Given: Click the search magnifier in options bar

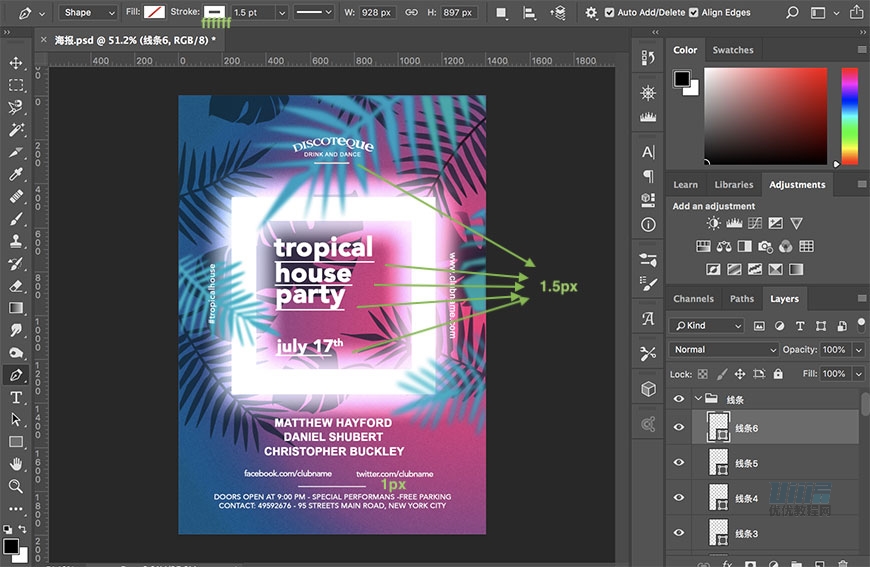Looking at the screenshot, I should pos(792,13).
